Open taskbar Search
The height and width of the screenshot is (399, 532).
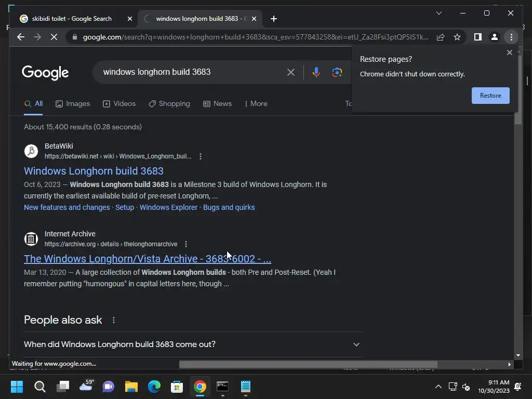coord(39,387)
